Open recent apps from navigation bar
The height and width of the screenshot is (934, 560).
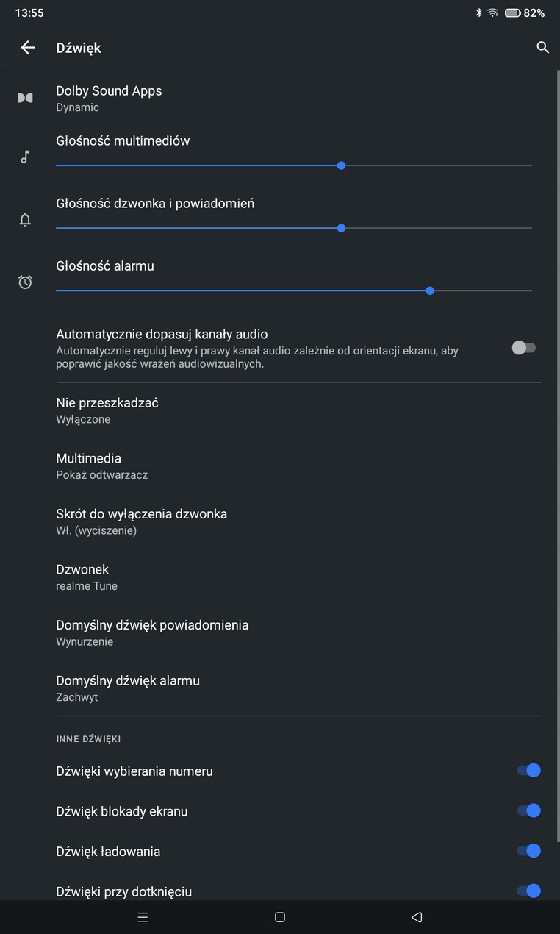coord(143,917)
